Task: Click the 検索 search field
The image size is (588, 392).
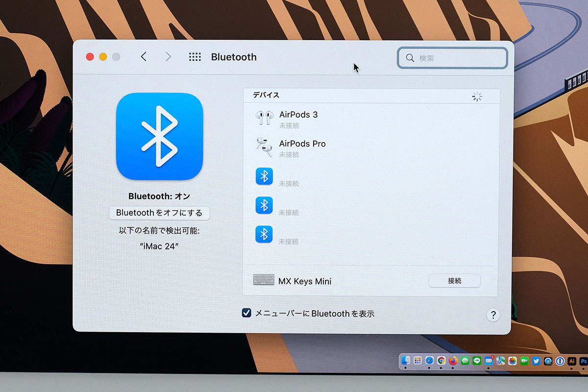Action: [452, 58]
